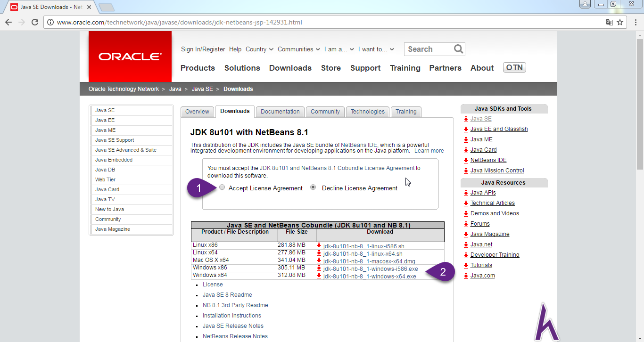Click the translate page icon
Screen dimensions: 644x342
click(x=610, y=22)
